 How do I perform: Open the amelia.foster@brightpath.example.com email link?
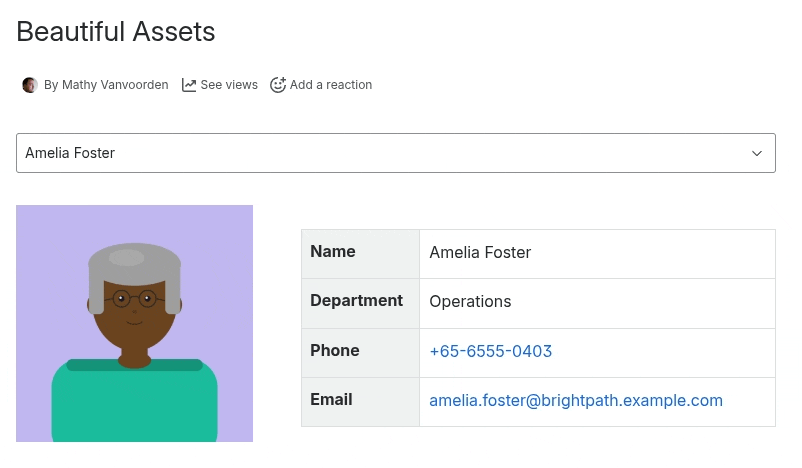point(575,401)
